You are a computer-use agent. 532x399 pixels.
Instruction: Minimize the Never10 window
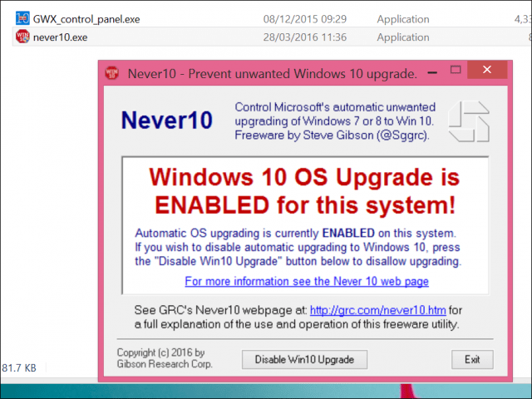click(x=432, y=72)
